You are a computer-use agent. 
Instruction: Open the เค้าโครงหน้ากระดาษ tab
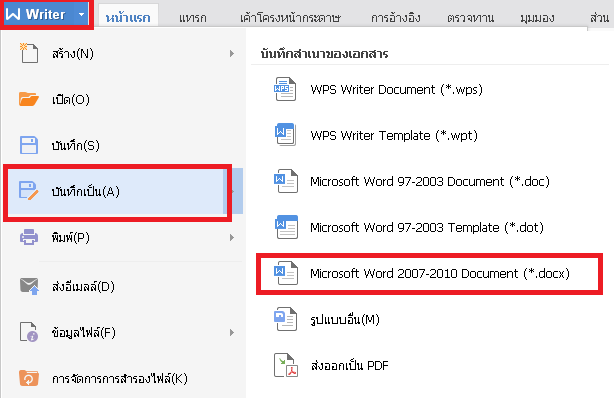[x=290, y=18]
